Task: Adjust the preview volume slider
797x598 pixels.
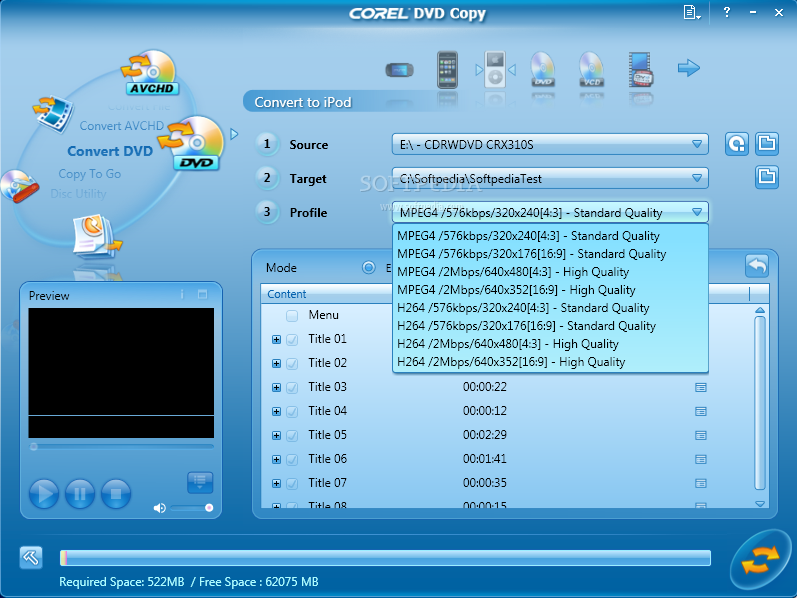Action: click(192, 508)
